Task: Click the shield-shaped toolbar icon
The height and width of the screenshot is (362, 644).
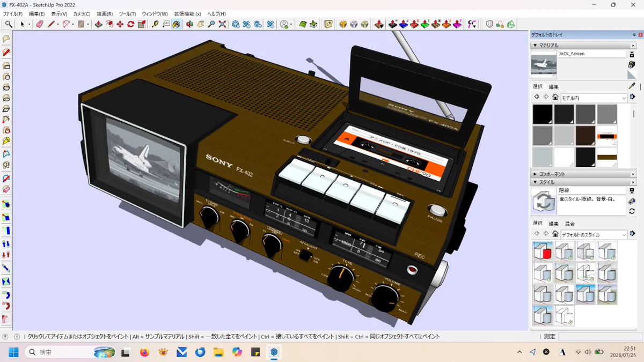Action: coord(489,24)
